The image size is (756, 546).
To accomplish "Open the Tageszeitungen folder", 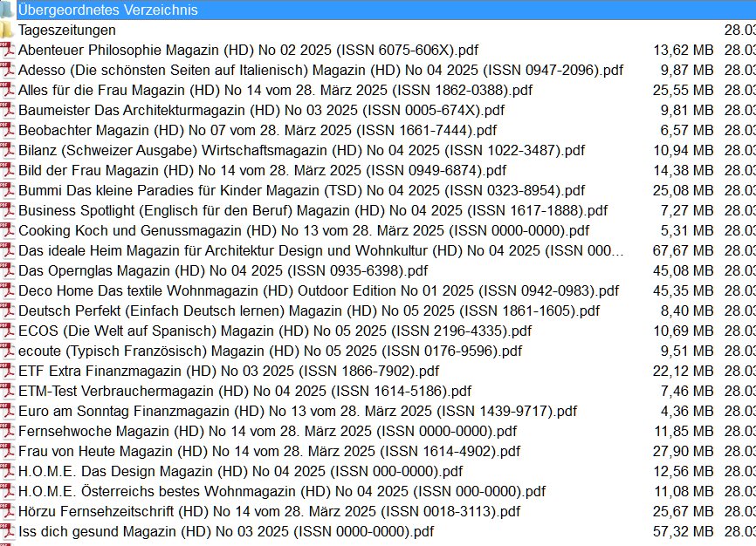I will pos(67,30).
